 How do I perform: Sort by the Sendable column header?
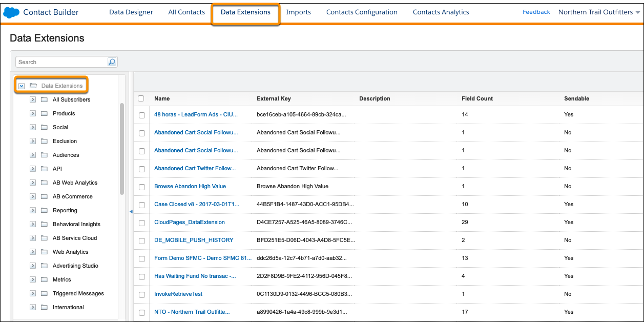point(577,98)
